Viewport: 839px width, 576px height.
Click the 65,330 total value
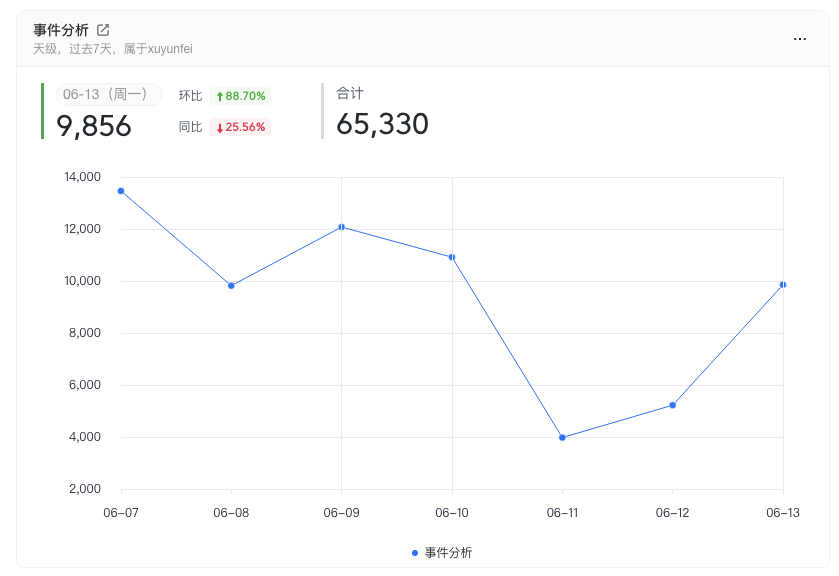[382, 124]
